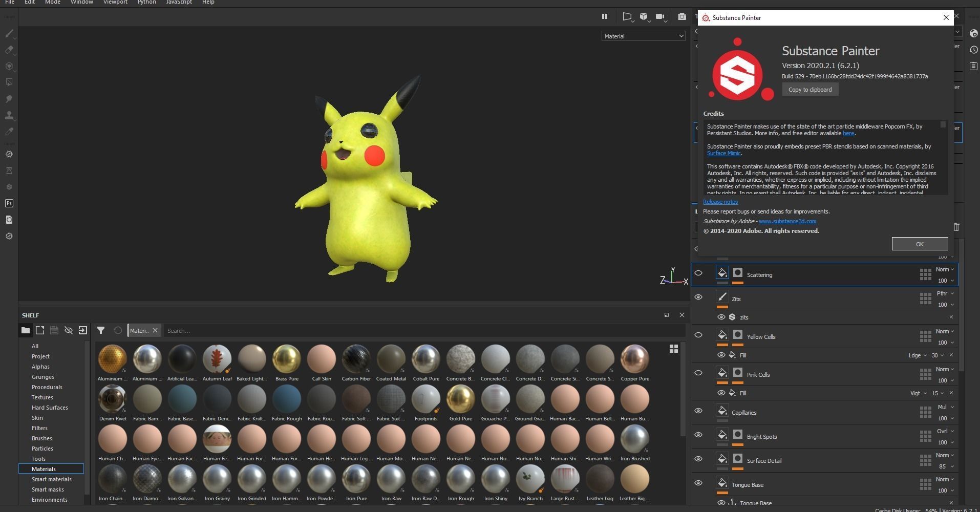Select the Paint brush tool
Image resolution: width=980 pixels, height=512 pixels.
pos(9,34)
